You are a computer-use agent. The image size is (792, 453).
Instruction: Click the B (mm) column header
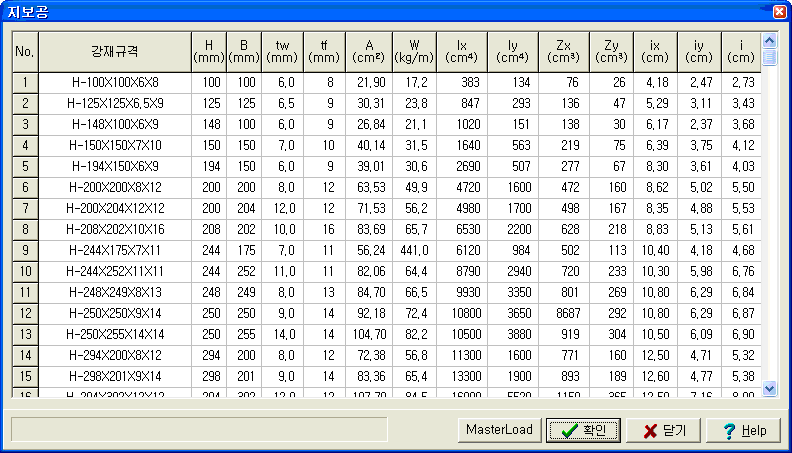[x=244, y=52]
